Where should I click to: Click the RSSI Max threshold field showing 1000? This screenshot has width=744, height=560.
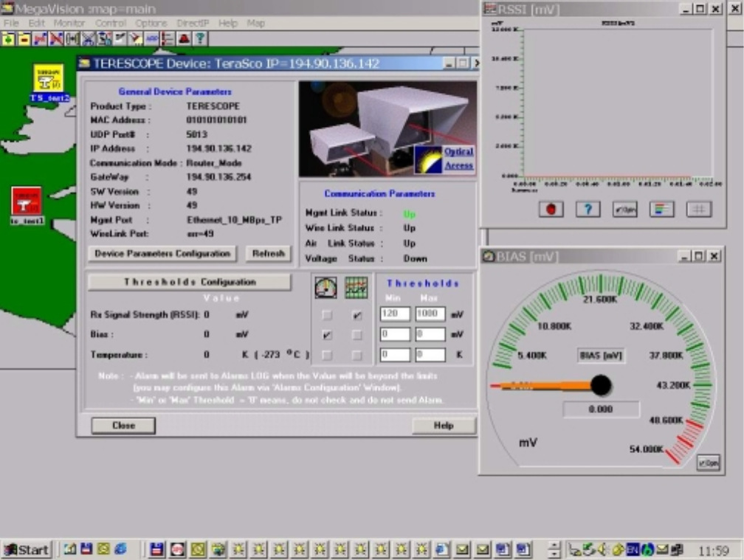[x=430, y=314]
